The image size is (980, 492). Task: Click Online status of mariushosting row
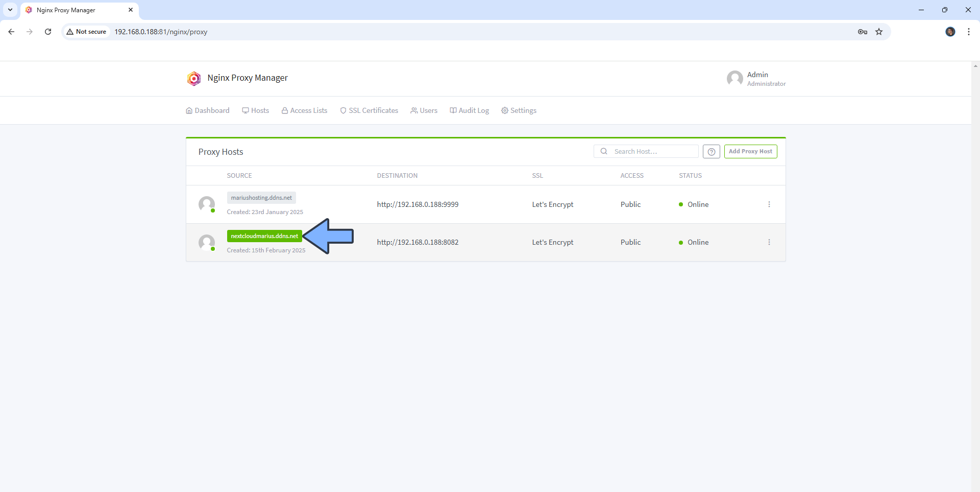point(694,204)
